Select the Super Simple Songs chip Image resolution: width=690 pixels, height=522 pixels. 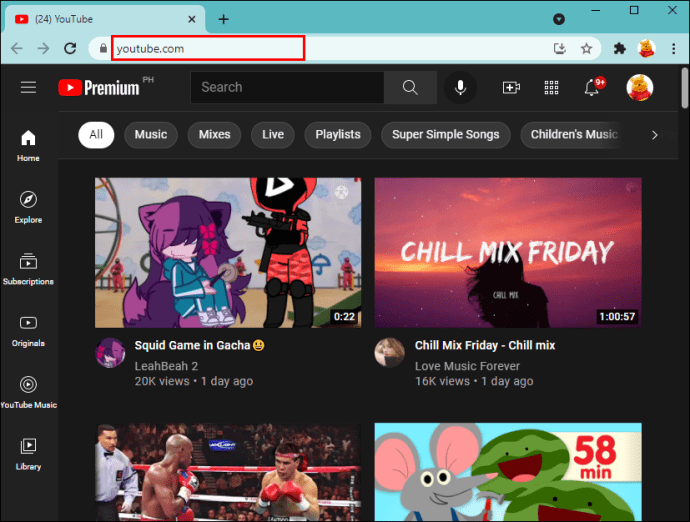click(x=445, y=135)
